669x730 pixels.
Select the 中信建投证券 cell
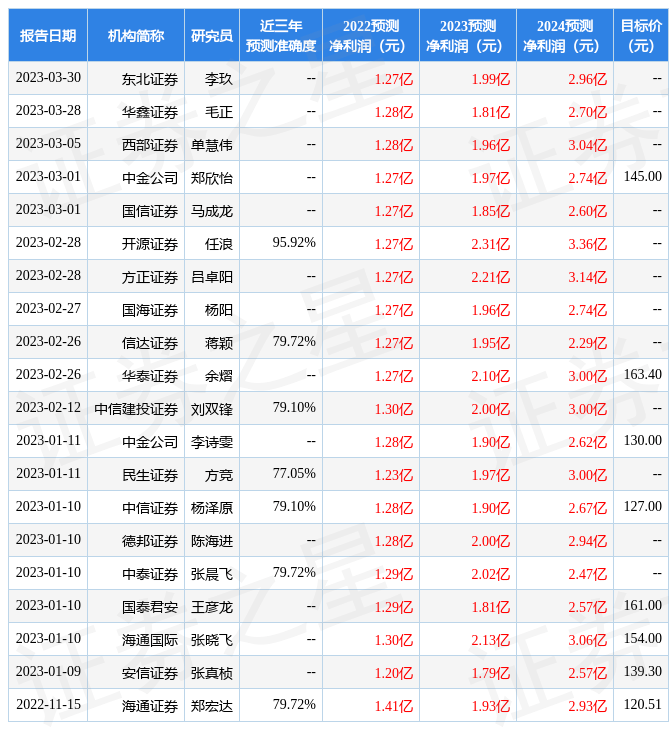[x=136, y=409]
